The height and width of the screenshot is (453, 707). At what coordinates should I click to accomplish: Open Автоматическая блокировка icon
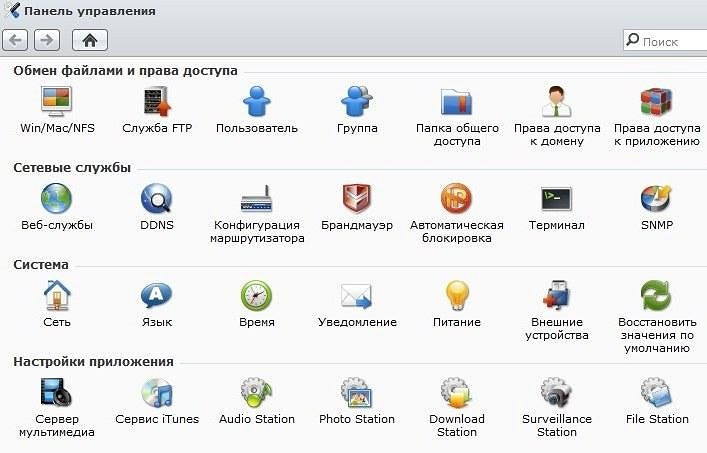click(456, 198)
